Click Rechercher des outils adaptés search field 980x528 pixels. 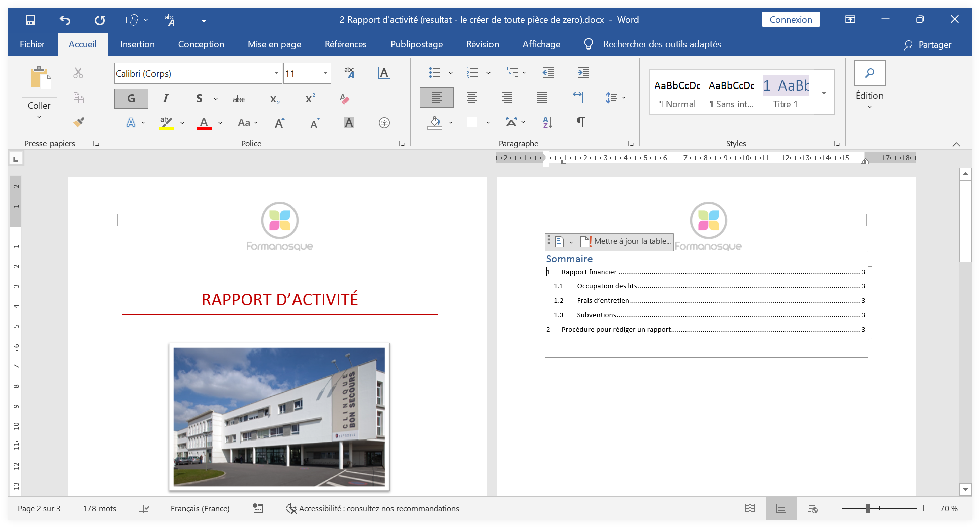[662, 44]
